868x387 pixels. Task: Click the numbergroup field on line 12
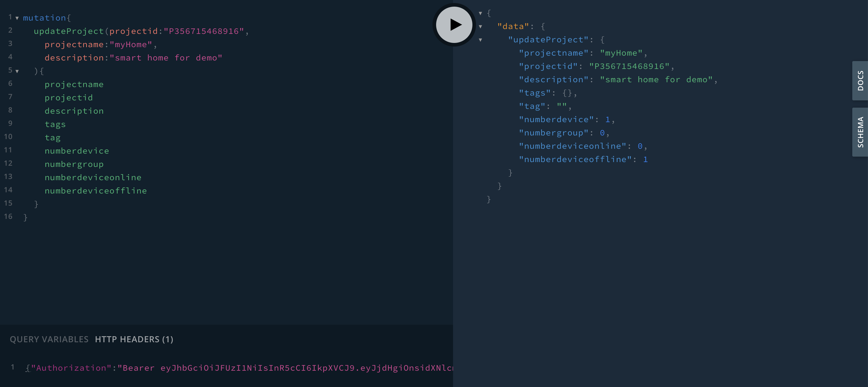pos(74,164)
